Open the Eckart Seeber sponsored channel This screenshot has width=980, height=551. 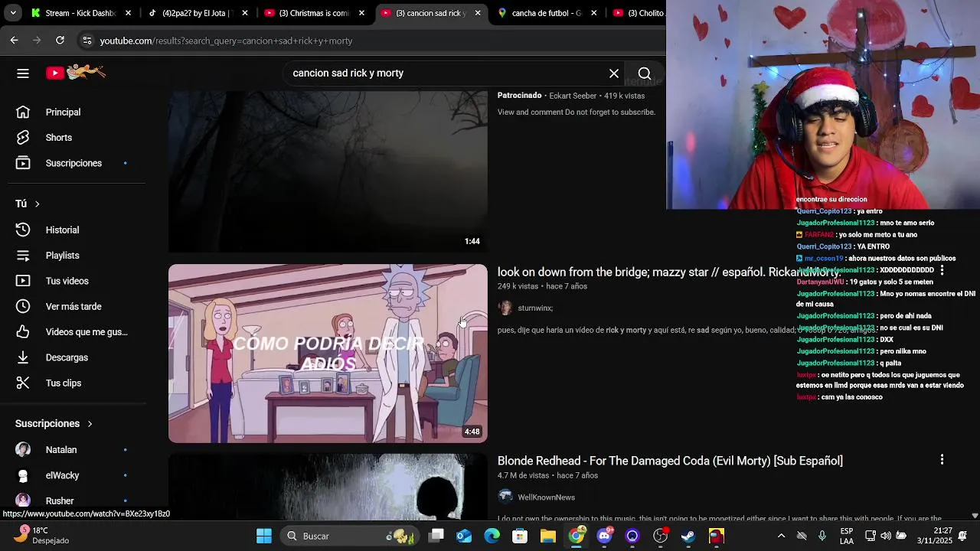pos(573,96)
